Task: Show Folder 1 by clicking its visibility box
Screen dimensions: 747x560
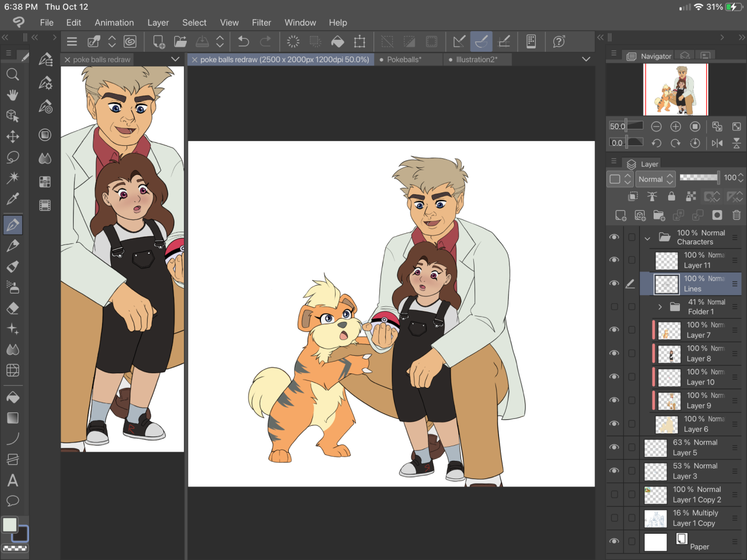Action: coord(614,307)
